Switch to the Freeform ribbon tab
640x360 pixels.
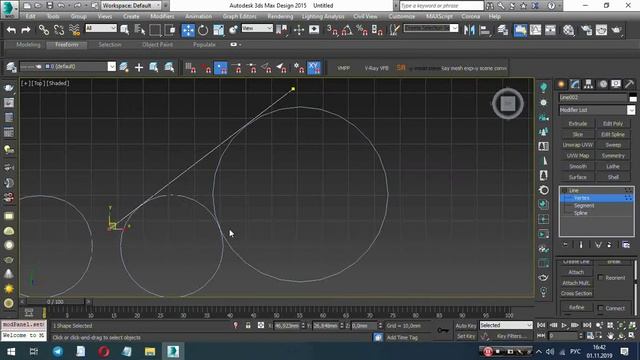(67, 44)
